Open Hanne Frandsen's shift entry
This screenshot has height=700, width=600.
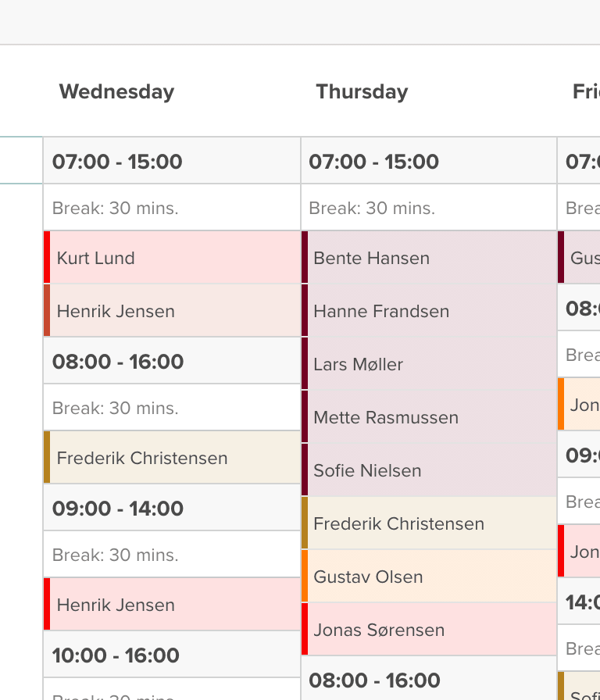tap(381, 311)
